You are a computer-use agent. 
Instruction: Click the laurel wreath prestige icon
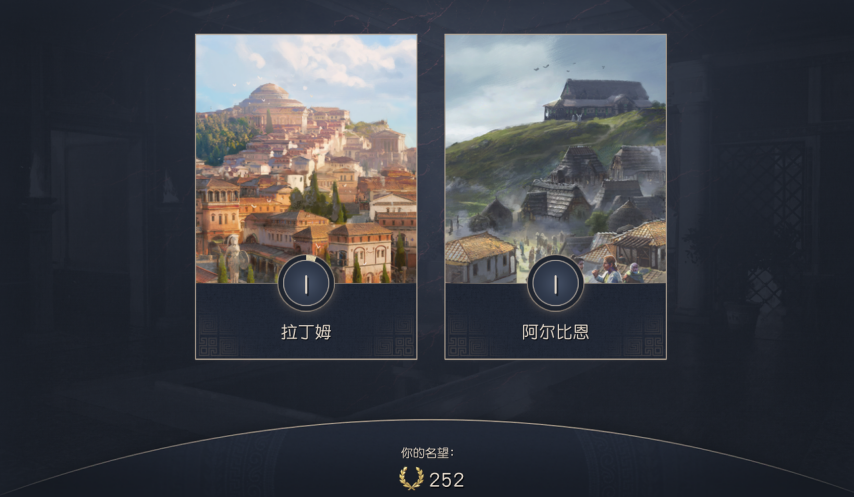coord(411,478)
